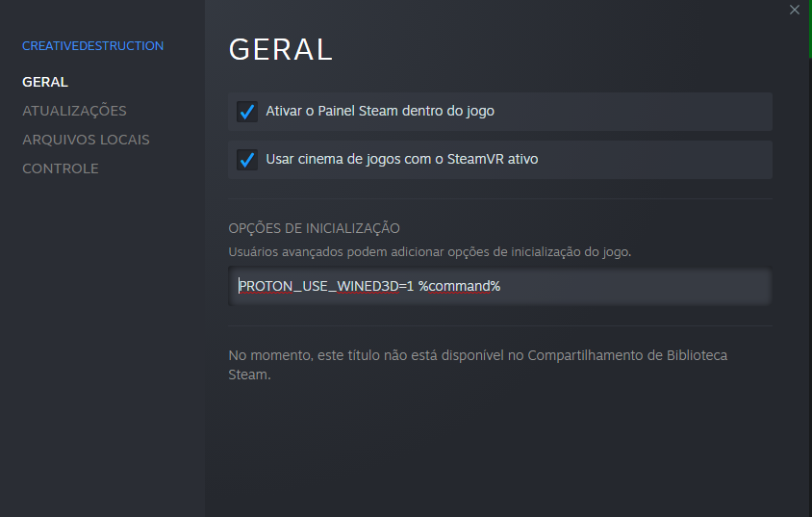Switch to the ATUALIZAÇÕES tab
The width and height of the screenshot is (812, 517).
click(x=74, y=111)
